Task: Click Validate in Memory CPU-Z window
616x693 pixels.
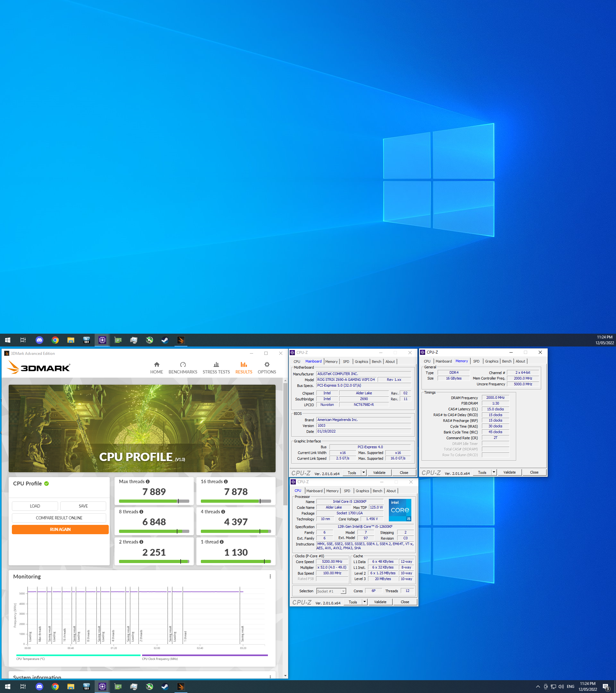Action: pyautogui.click(x=509, y=472)
